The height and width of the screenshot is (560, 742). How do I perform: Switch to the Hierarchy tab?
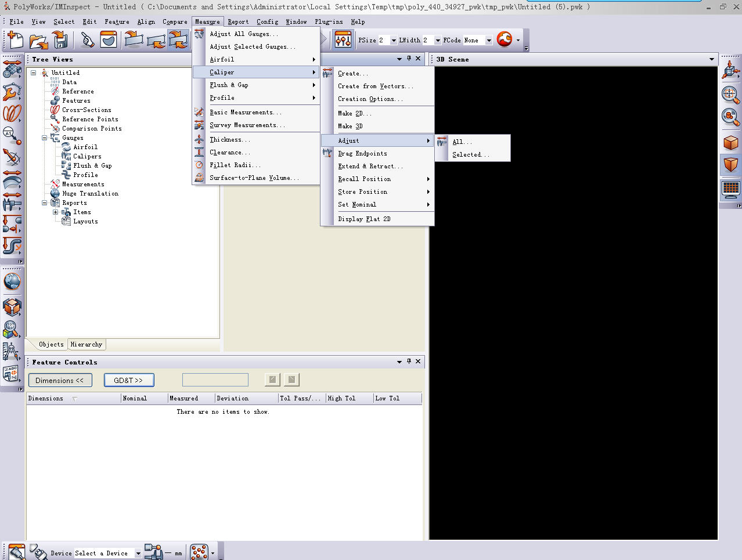pyautogui.click(x=86, y=345)
